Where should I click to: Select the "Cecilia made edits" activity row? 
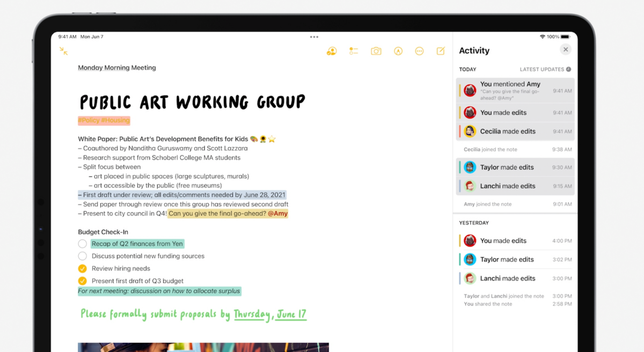click(x=515, y=131)
